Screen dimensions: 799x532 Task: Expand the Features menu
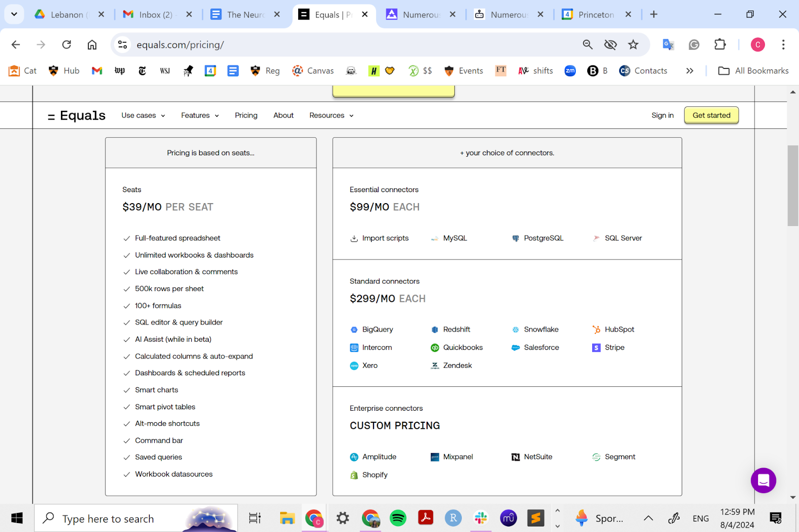click(x=200, y=115)
